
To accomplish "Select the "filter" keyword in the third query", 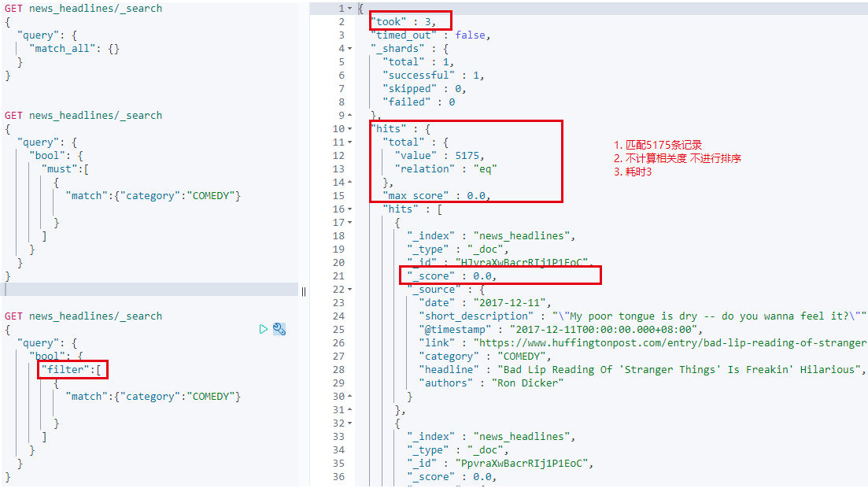I will [71, 369].
